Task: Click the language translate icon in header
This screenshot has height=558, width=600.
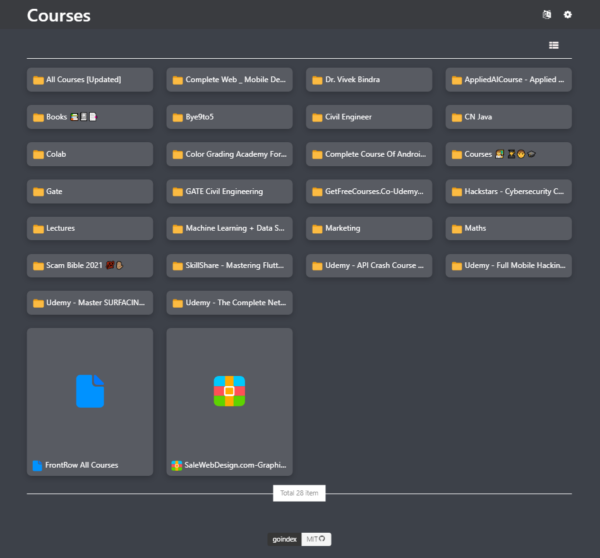Action: (547, 15)
